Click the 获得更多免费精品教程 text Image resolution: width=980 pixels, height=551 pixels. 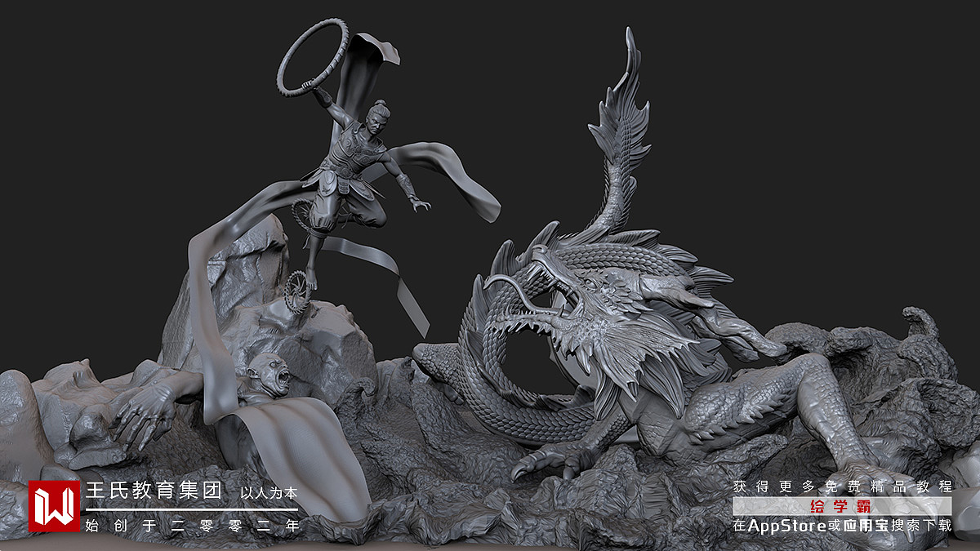pos(842,487)
